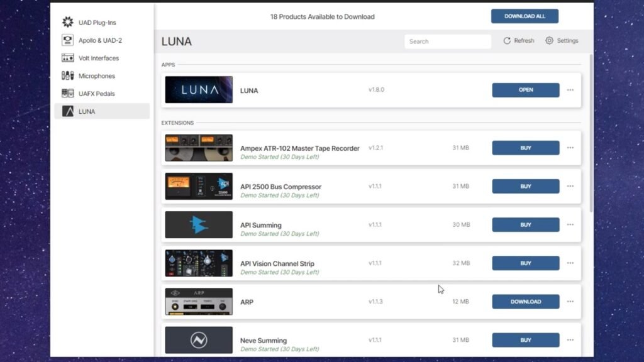Open UAD Plug-Ins sidebar icon
644x362 pixels.
tap(68, 22)
